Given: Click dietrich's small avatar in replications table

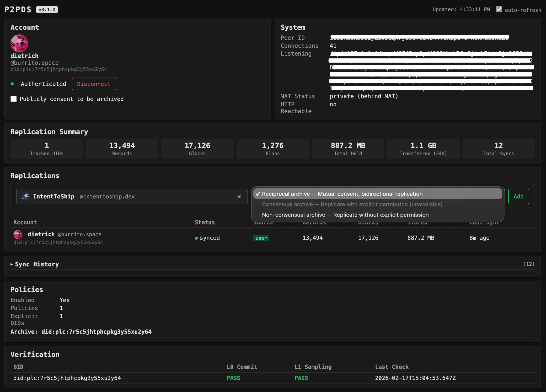Looking at the screenshot, I should [x=18, y=234].
